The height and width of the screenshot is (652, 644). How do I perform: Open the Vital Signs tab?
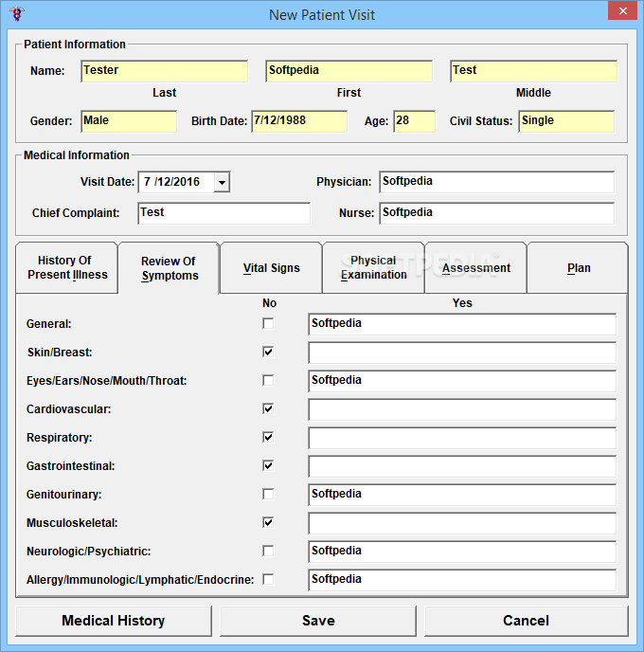[x=271, y=268]
